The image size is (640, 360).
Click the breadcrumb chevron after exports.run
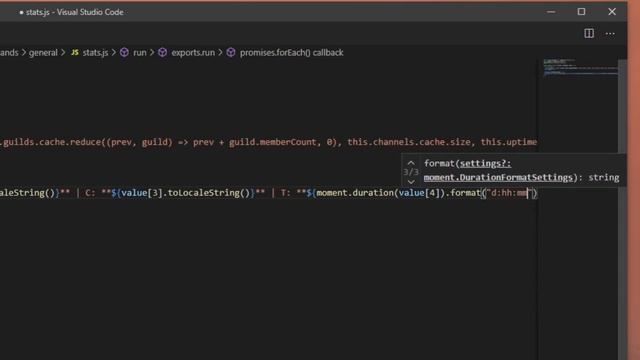pos(220,53)
